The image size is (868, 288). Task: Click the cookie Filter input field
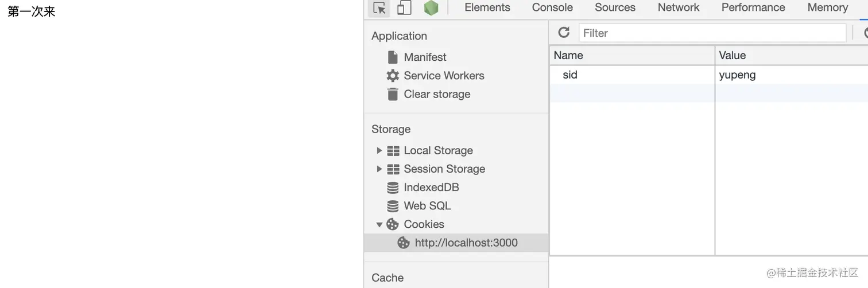tap(712, 33)
